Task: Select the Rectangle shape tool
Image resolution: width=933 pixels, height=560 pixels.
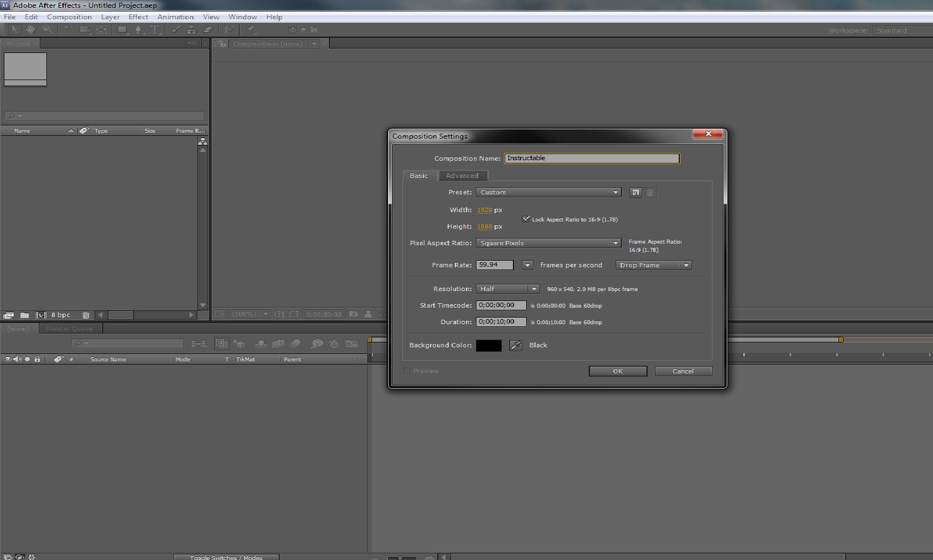Action: pyautogui.click(x=122, y=30)
